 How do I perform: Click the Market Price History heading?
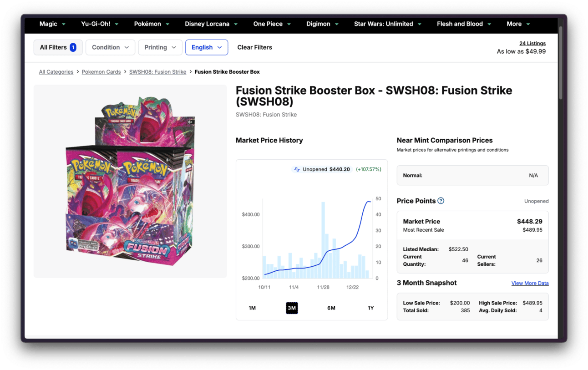click(269, 140)
